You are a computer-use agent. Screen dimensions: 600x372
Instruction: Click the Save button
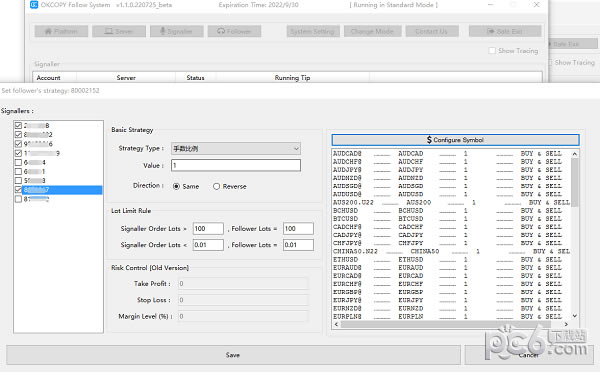233,355
